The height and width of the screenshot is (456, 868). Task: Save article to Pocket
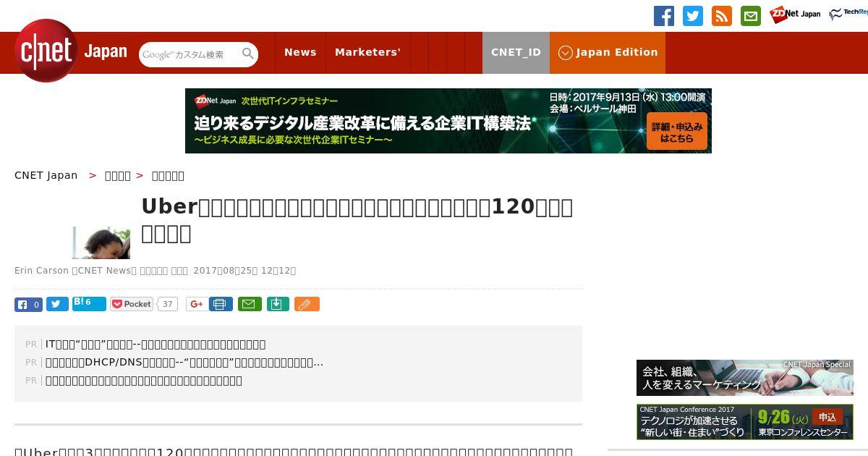(x=132, y=304)
